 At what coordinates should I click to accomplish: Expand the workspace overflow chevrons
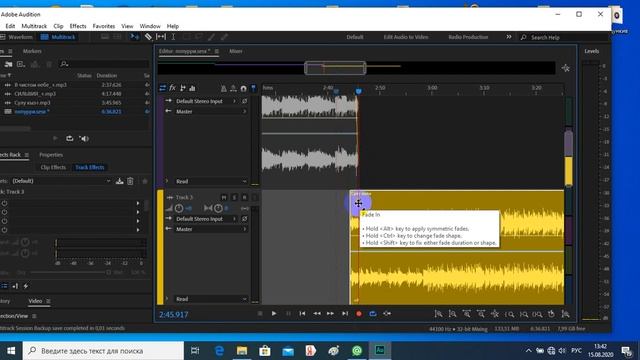[x=509, y=37]
